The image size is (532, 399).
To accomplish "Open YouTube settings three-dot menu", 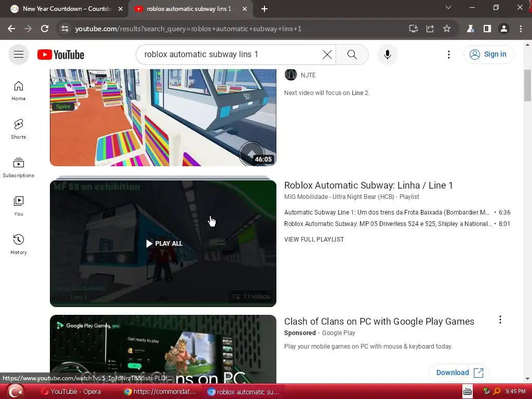I will (448, 55).
